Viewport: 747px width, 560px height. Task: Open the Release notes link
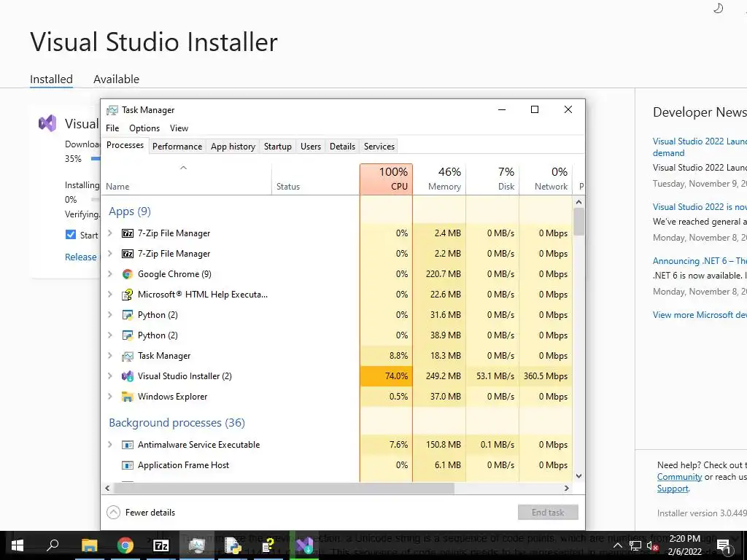pyautogui.click(x=81, y=257)
